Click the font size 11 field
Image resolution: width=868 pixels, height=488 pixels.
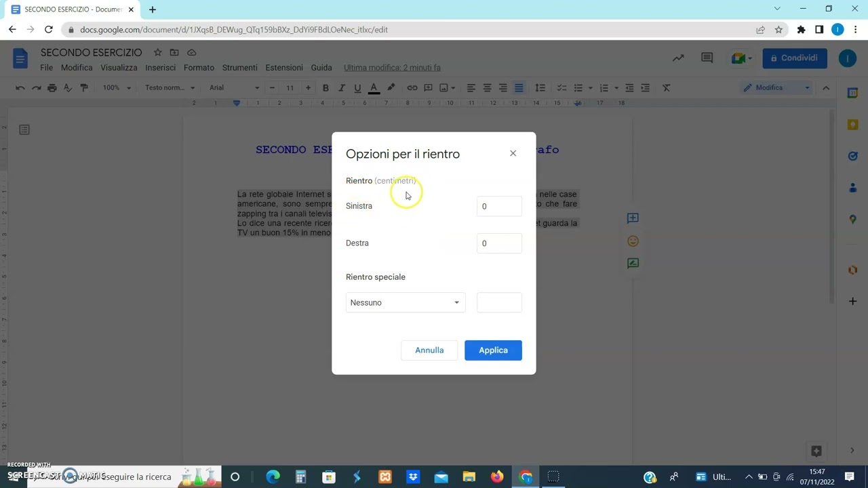pos(290,87)
